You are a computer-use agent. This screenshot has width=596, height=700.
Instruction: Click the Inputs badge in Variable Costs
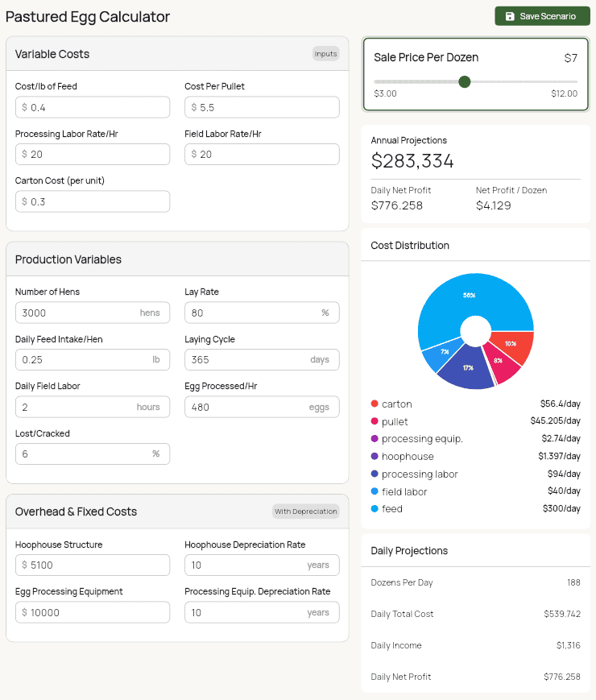[326, 54]
